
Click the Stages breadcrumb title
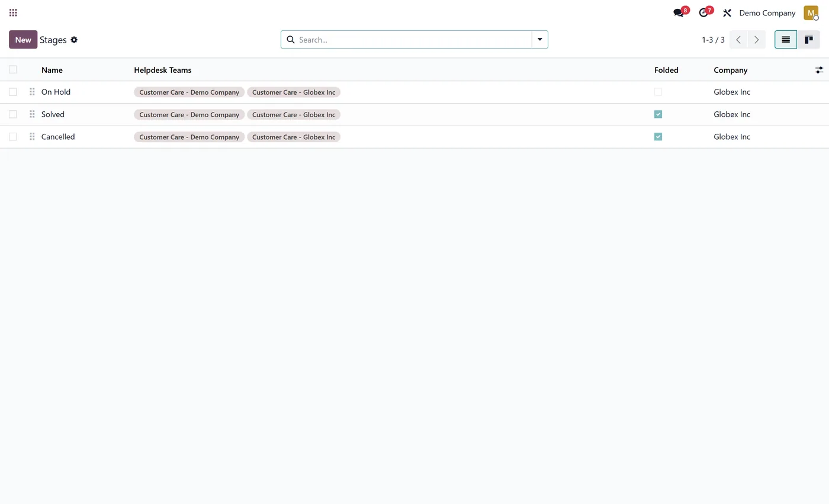tap(53, 40)
